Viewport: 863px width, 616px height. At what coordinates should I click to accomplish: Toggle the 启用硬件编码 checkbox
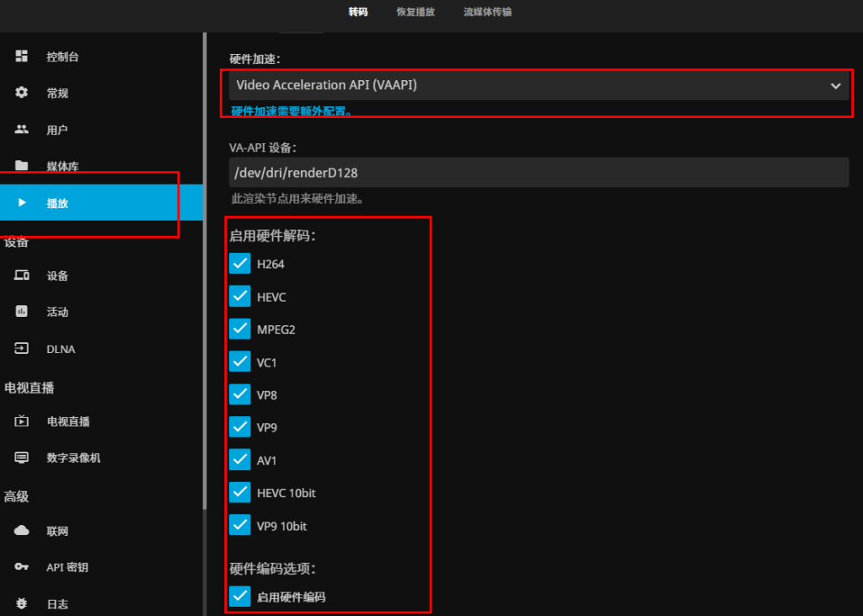coord(239,597)
